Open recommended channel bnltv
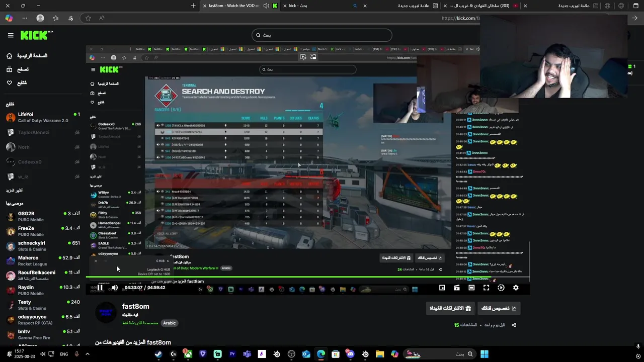 (x=43, y=334)
